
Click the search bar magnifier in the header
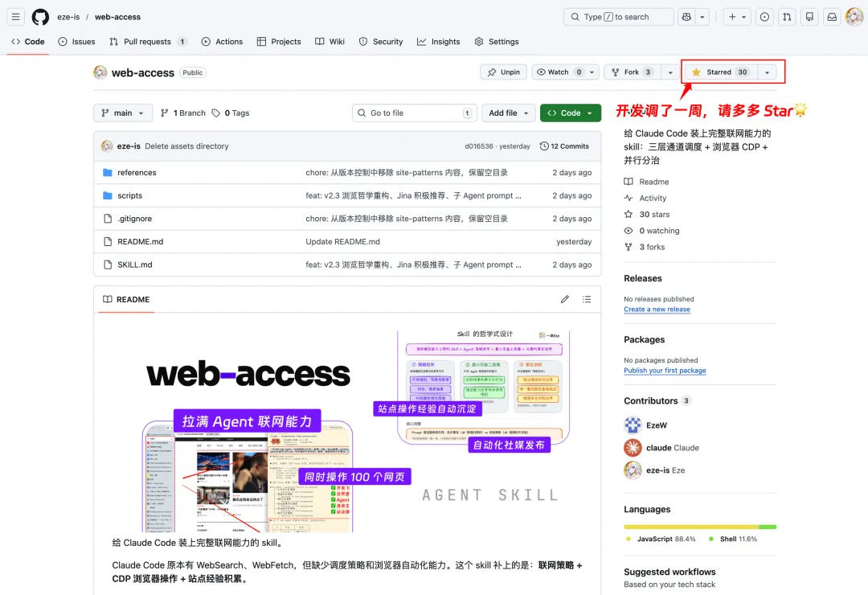574,16
